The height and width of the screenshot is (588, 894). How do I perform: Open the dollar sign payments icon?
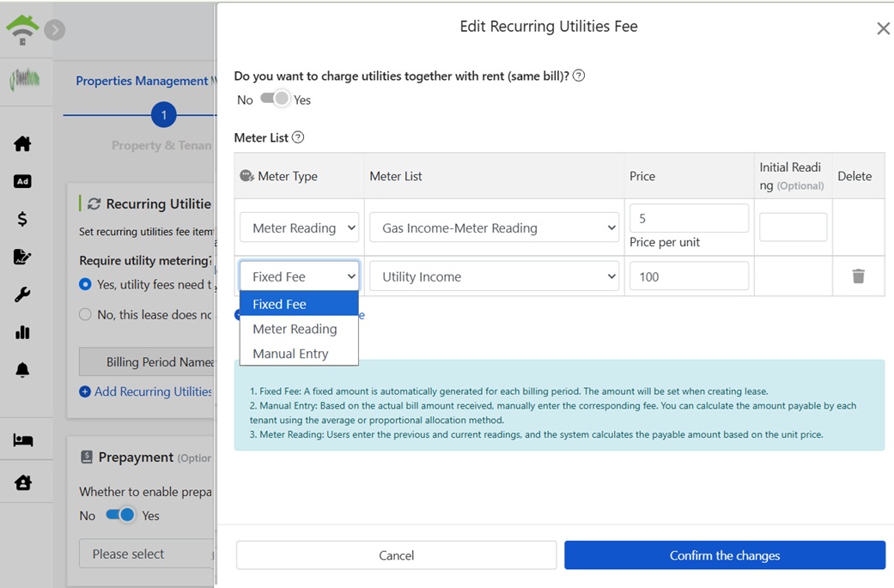pos(22,219)
